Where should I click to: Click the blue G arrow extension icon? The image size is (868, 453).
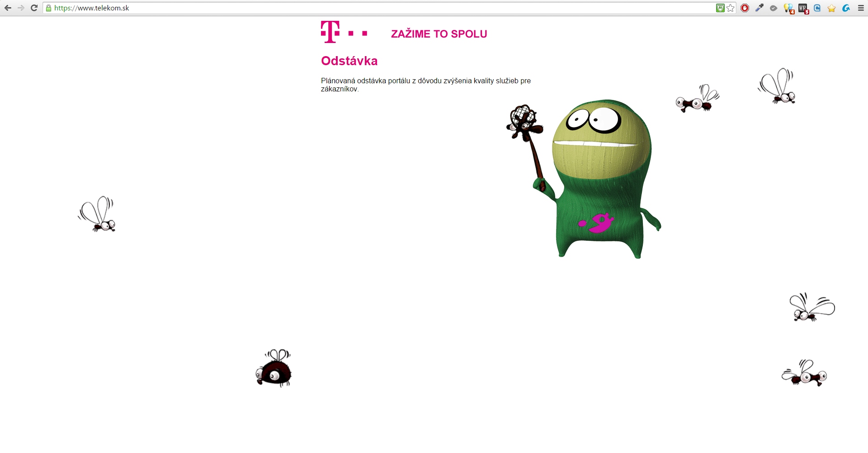pyautogui.click(x=846, y=8)
